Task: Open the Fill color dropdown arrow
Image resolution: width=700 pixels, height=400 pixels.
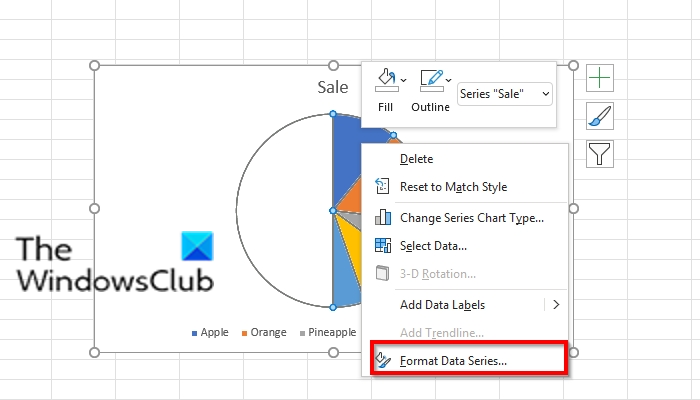Action: coord(404,80)
